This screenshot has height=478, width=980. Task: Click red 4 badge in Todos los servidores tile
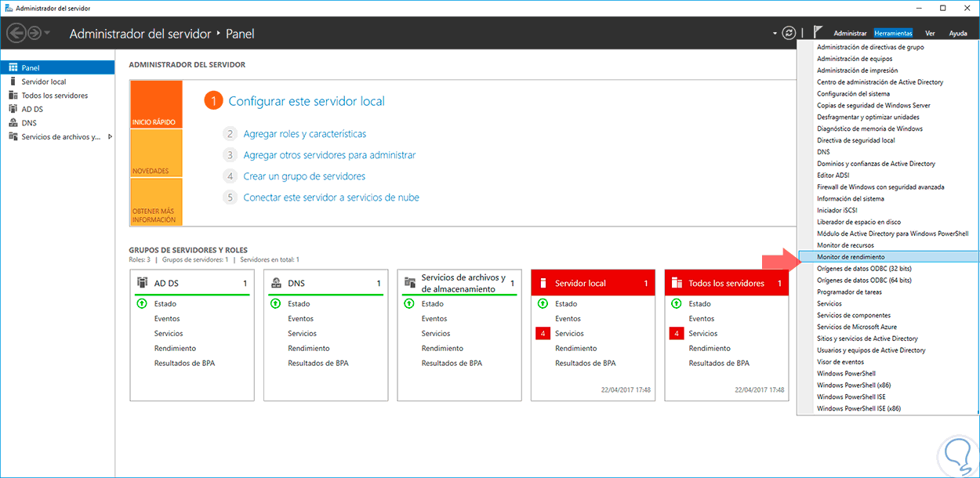coord(677,334)
